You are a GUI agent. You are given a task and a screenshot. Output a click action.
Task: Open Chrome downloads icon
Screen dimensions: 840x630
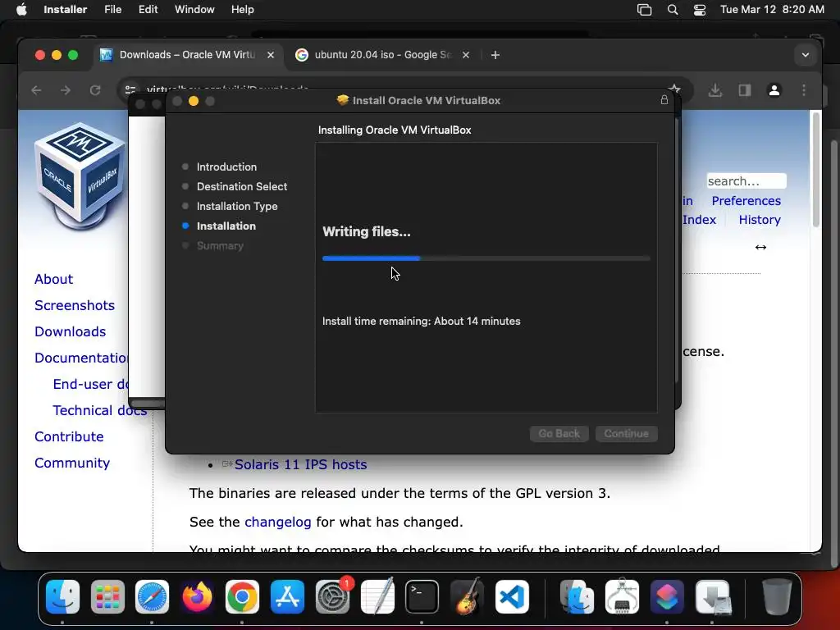(714, 90)
